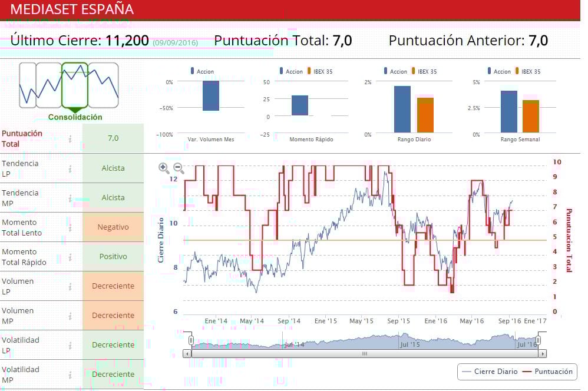Click the Sep '15 axis label
This screenshot has width=588, height=391.
pyautogui.click(x=398, y=322)
